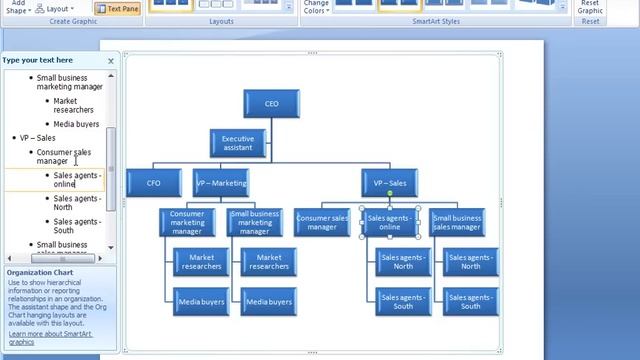Click the text pane horizontal scrollbar thumb
640x360 pixels.
(x=63, y=259)
